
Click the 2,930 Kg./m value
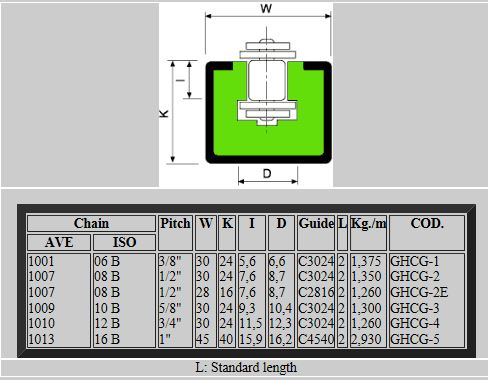[x=366, y=339]
